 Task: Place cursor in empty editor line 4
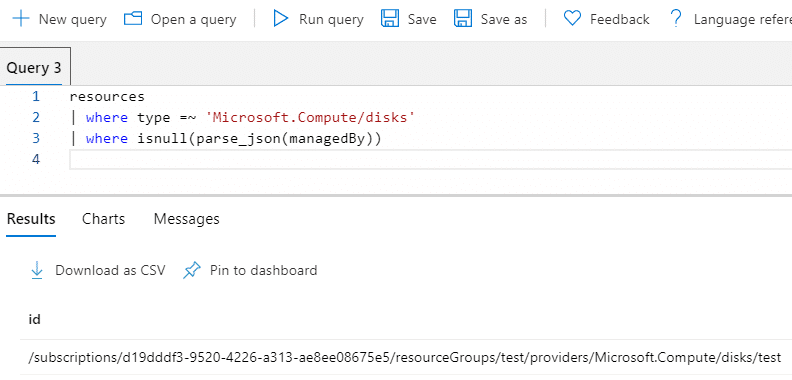click(430, 159)
